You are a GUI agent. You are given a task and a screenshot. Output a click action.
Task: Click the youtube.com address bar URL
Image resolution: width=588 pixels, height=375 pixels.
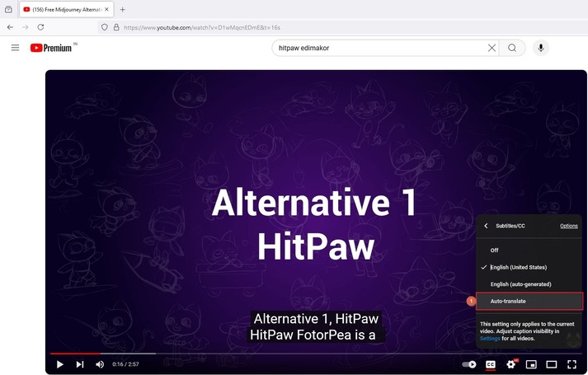[x=202, y=27]
